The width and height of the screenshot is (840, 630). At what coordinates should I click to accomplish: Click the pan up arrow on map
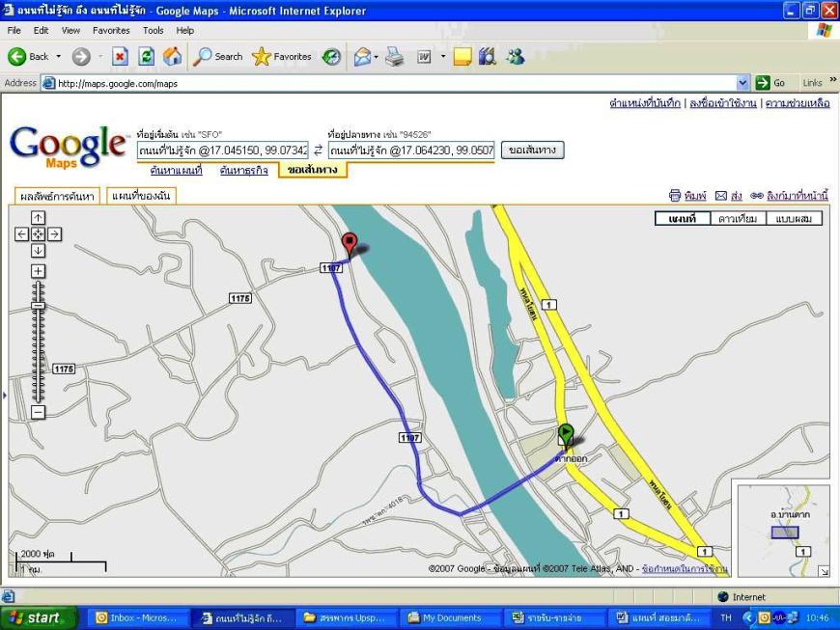[38, 218]
